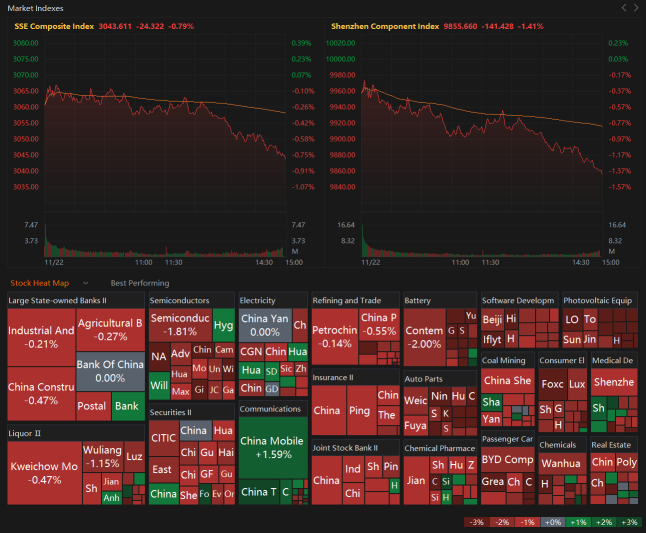Select China P -0.55% tile
This screenshot has height=533, width=646.
pos(379,325)
